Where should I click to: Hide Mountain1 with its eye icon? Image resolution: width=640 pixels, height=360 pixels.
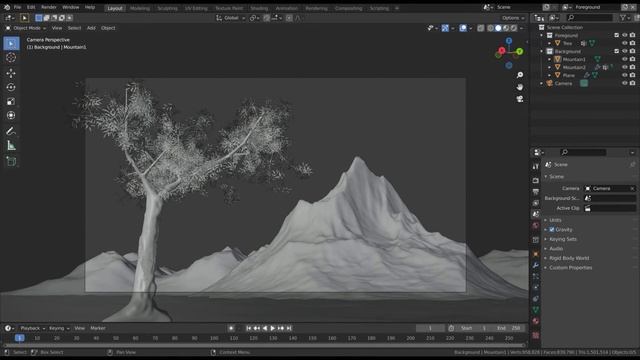coord(624,59)
